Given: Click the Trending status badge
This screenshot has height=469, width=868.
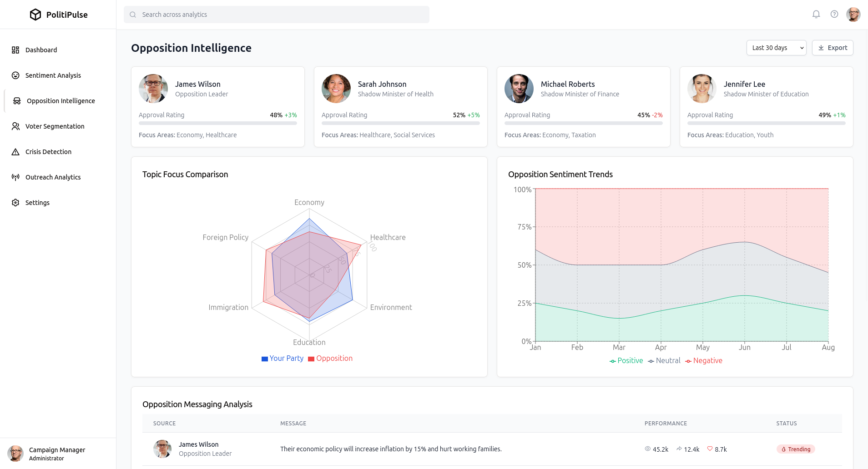Looking at the screenshot, I should (796, 449).
